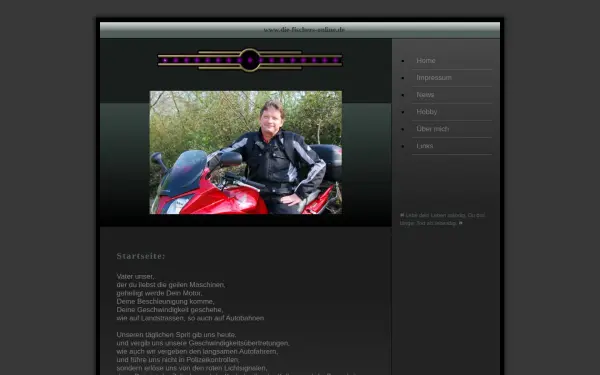This screenshot has width=600, height=375.
Task: Open the Hobby menu entry
Action: pos(427,112)
